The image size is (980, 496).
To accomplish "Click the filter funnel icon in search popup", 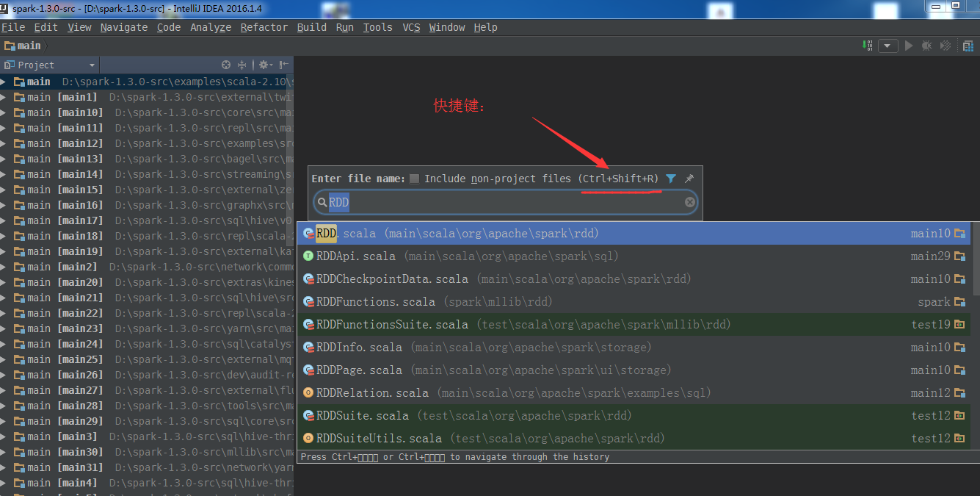I will coord(671,179).
